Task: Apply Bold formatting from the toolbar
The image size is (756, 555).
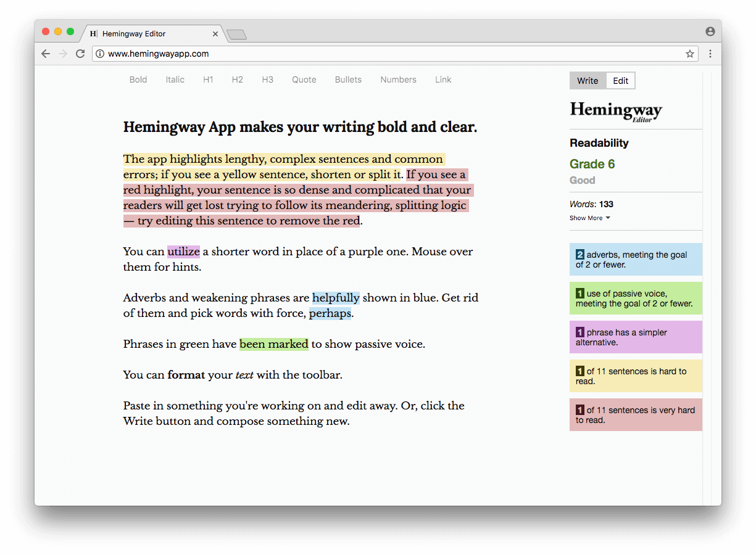Action: 138,80
